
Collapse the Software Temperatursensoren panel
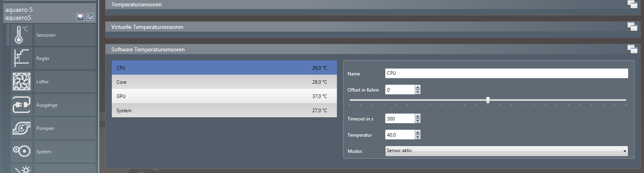(632, 49)
